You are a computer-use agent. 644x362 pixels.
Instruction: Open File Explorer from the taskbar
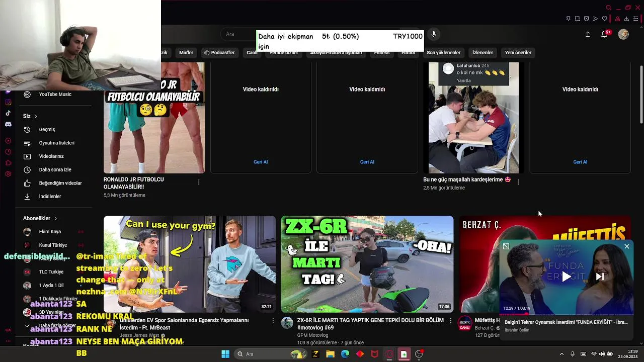[330, 354]
